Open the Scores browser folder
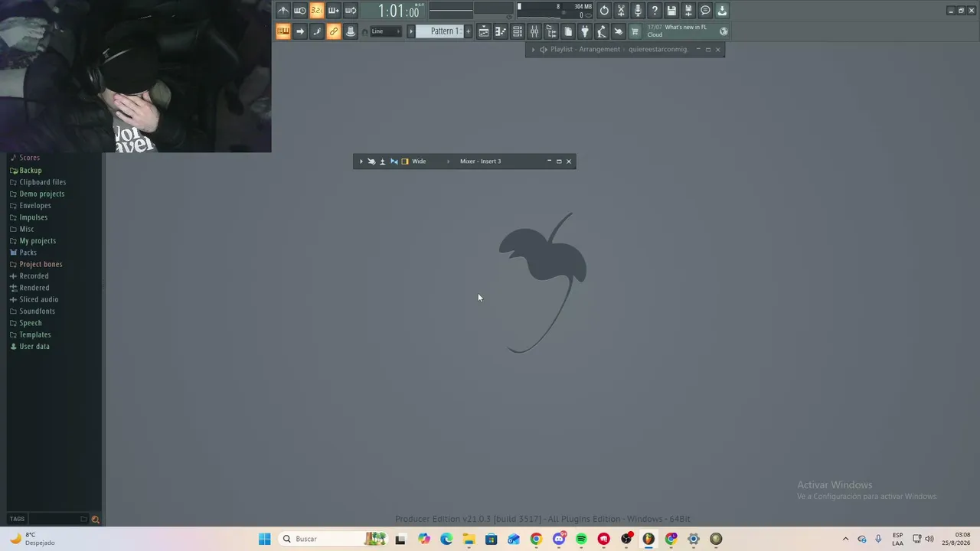The width and height of the screenshot is (980, 551). pyautogui.click(x=29, y=158)
